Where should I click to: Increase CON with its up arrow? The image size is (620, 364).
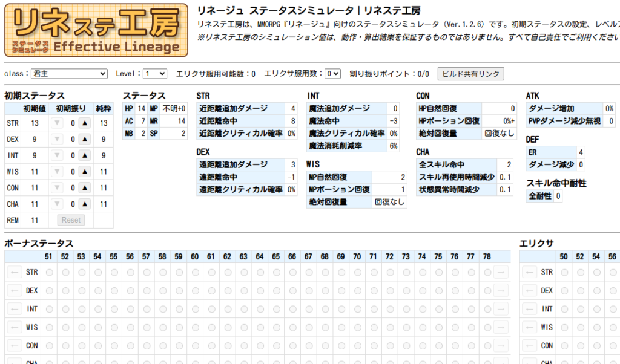pyautogui.click(x=85, y=188)
